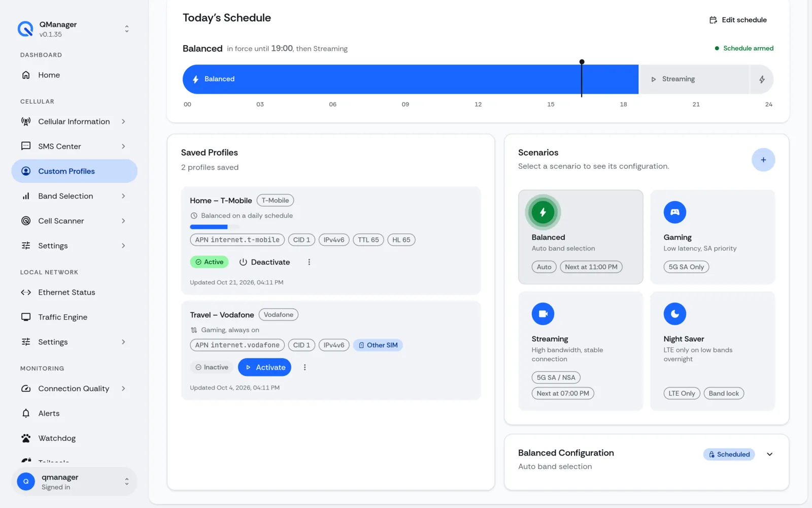
Task: Expand the Connection Quality chevron
Action: pos(123,389)
